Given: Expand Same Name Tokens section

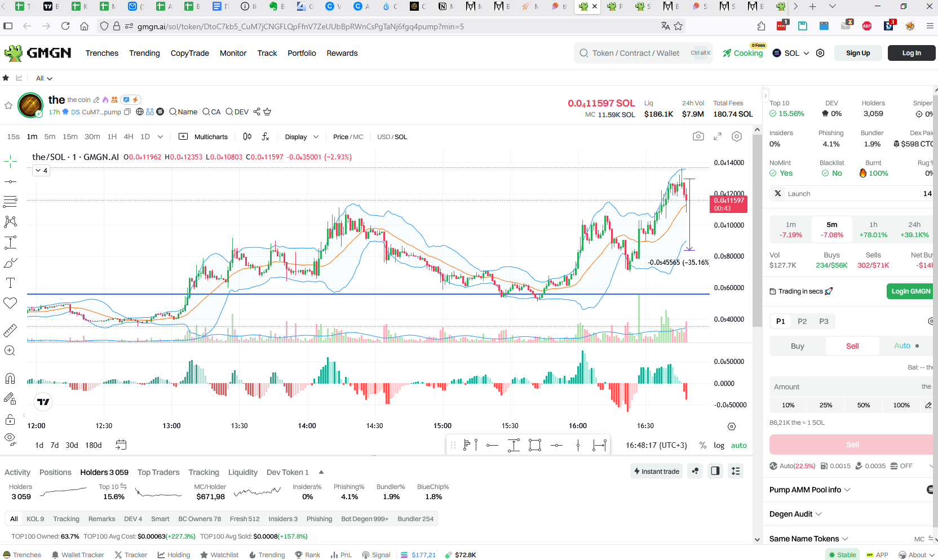Looking at the screenshot, I should 809,539.
